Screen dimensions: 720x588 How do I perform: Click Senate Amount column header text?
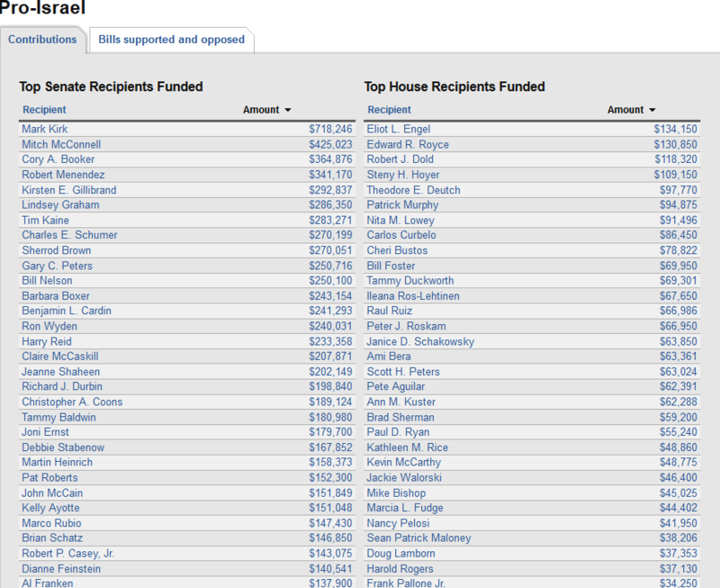[x=261, y=110]
